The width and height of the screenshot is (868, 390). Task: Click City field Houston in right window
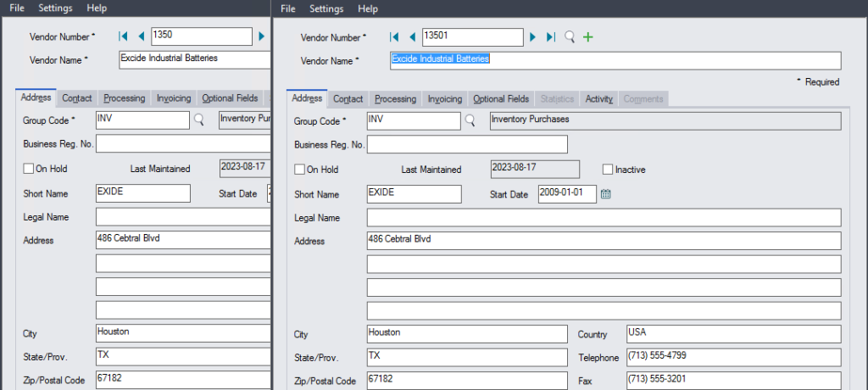(467, 334)
